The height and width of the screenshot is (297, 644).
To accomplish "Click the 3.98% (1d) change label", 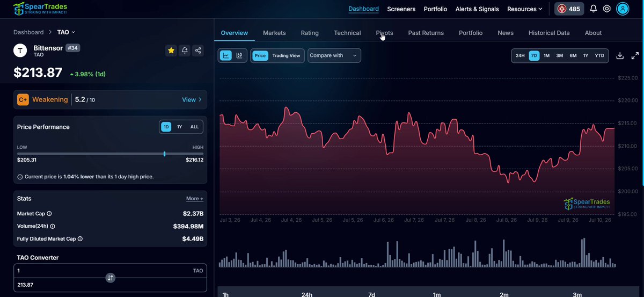I will (88, 74).
